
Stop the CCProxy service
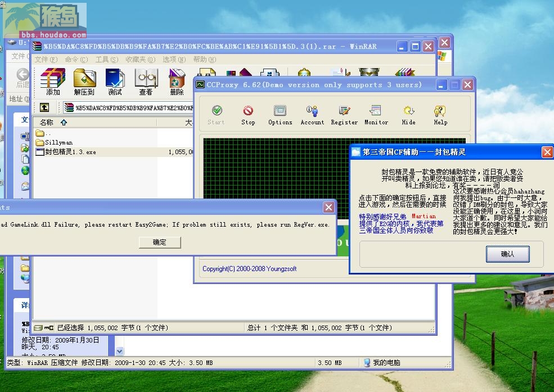(x=248, y=115)
